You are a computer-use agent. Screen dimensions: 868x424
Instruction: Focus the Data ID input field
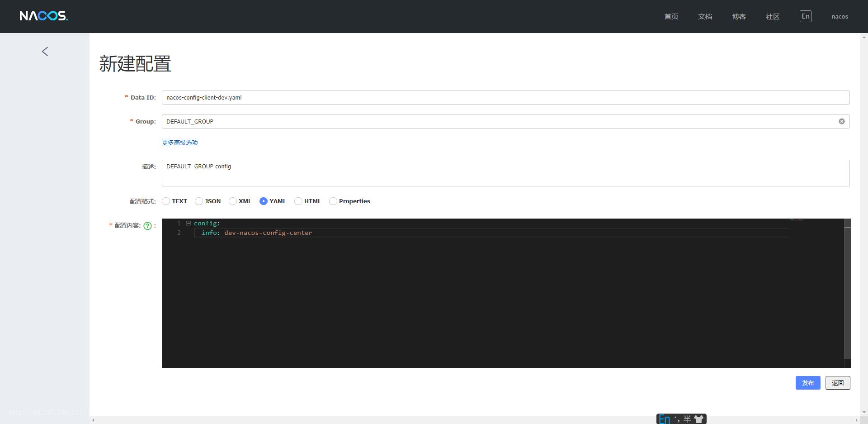506,97
